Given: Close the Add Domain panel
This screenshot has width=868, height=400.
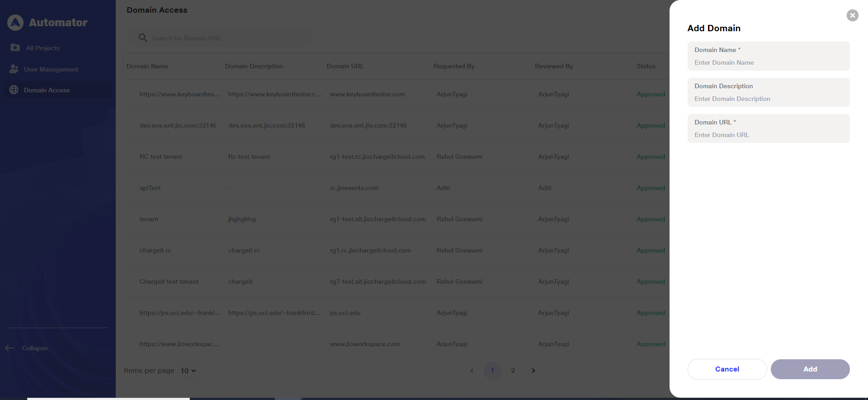Looking at the screenshot, I should [852, 15].
